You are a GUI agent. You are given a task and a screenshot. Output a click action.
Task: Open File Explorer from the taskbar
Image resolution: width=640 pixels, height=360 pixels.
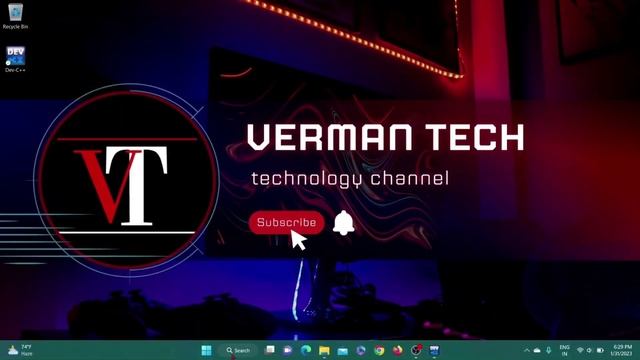click(x=324, y=350)
